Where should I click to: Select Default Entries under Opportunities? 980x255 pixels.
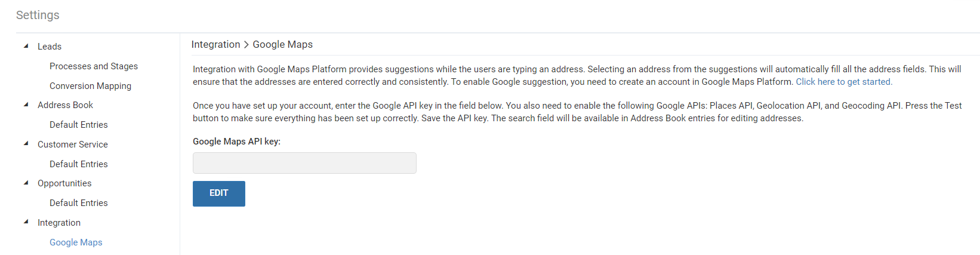(x=79, y=203)
